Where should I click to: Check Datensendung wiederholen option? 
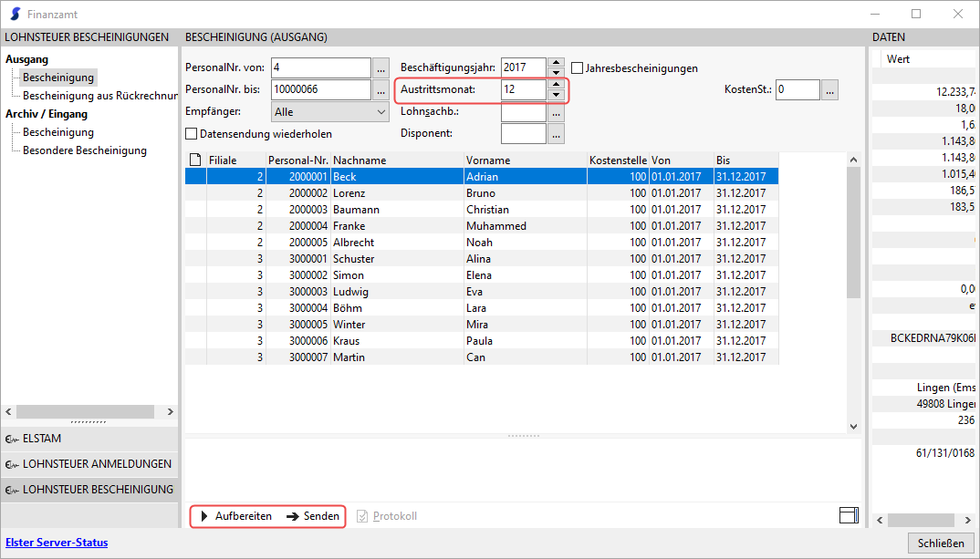tap(192, 134)
